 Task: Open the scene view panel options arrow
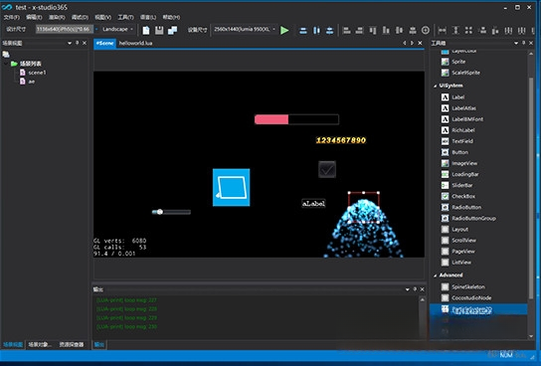[69, 43]
